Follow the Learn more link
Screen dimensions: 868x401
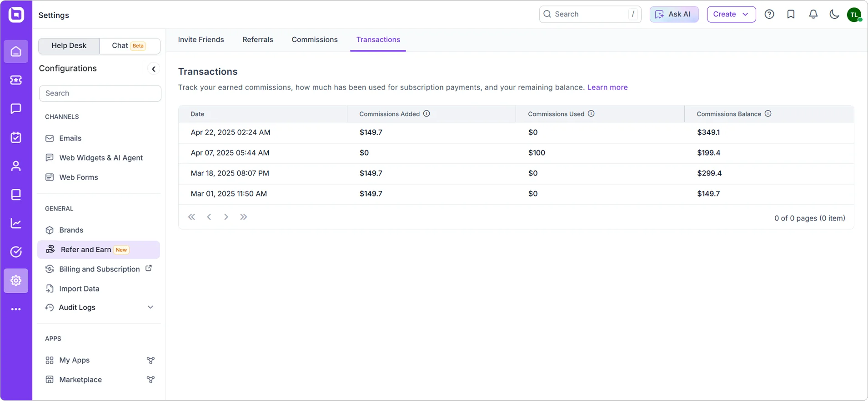point(607,87)
